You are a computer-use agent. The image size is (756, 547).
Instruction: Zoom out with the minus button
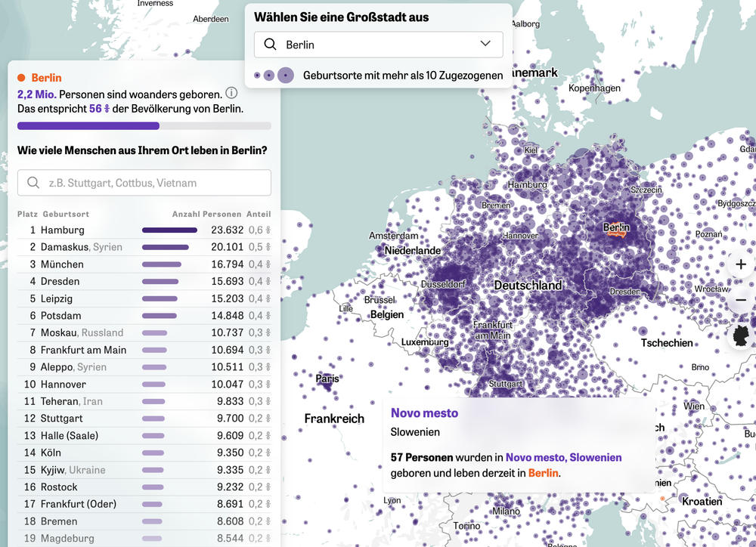[x=741, y=300]
